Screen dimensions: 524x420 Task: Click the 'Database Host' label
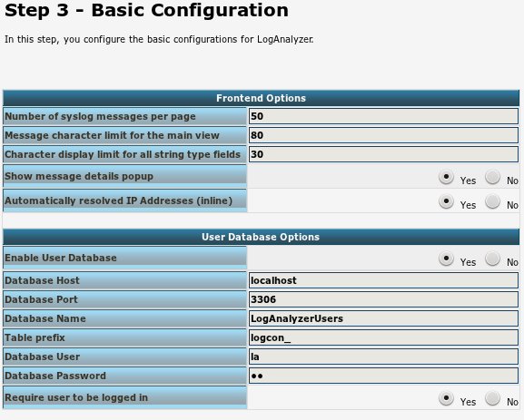point(42,280)
